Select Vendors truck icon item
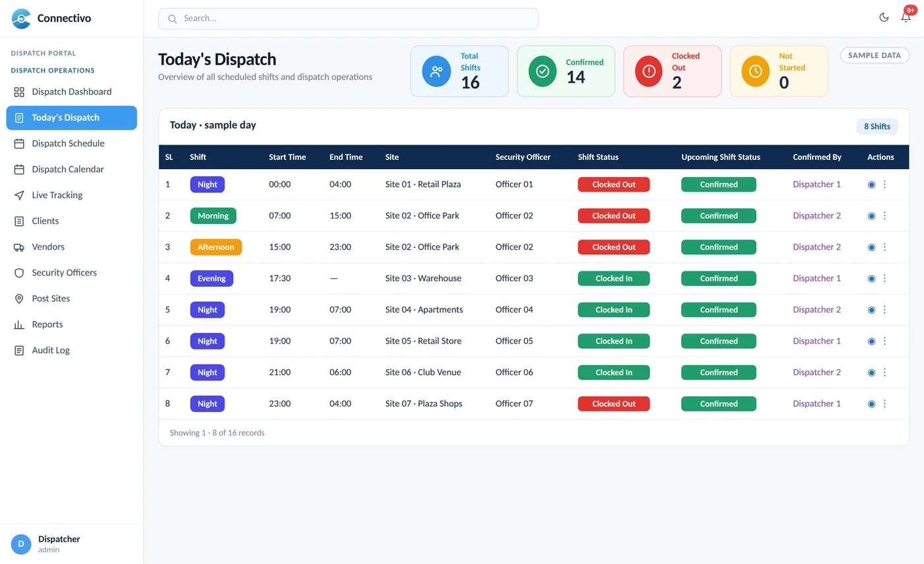 click(72, 247)
